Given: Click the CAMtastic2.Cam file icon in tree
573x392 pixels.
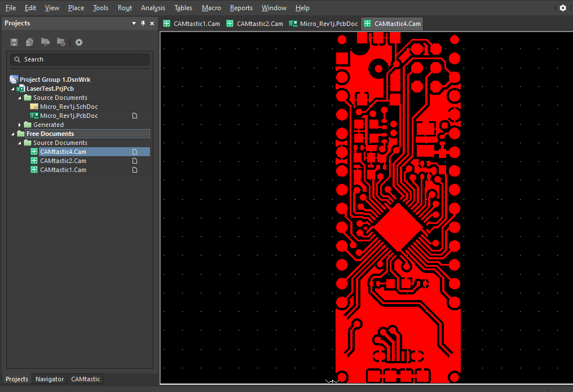Looking at the screenshot, I should tap(34, 161).
